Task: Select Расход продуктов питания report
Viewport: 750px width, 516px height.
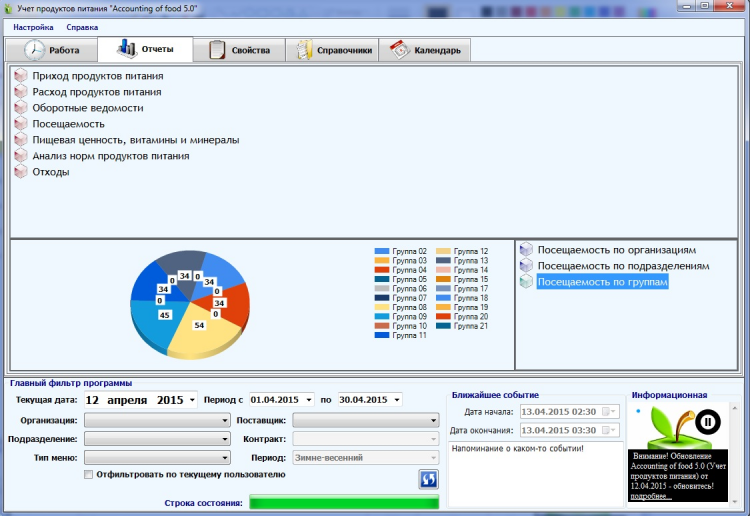Action: [97, 92]
